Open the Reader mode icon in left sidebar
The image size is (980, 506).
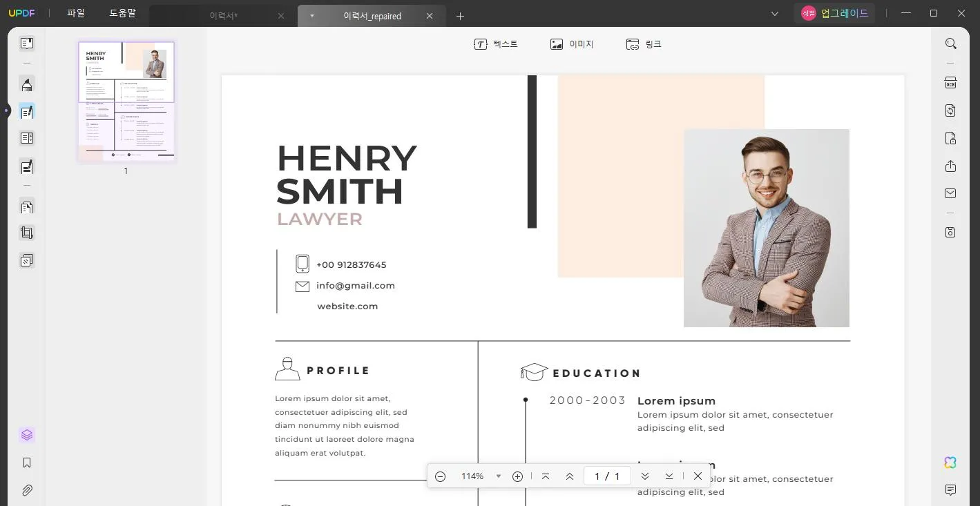tap(27, 43)
